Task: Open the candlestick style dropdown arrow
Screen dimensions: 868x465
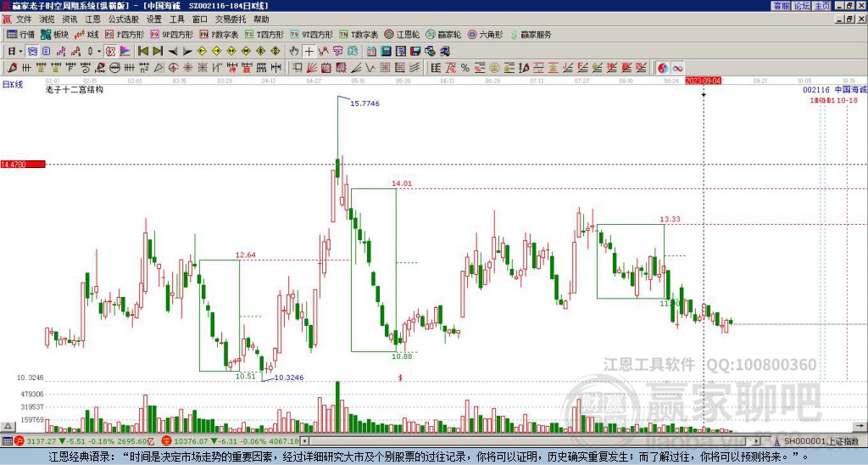Action: click(x=99, y=52)
